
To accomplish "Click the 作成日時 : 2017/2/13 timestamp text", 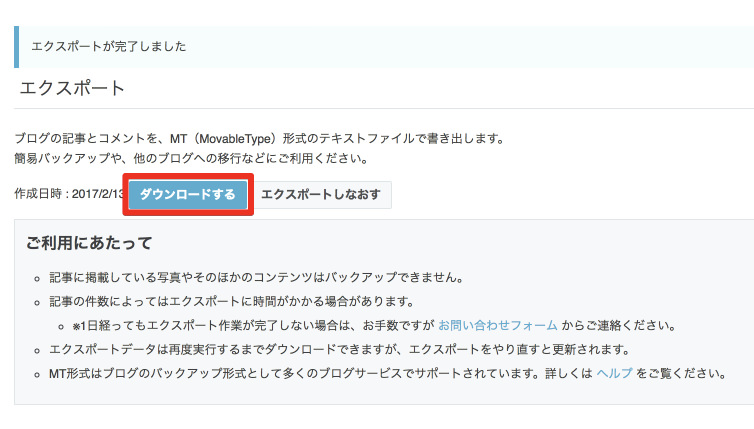I will [69, 194].
